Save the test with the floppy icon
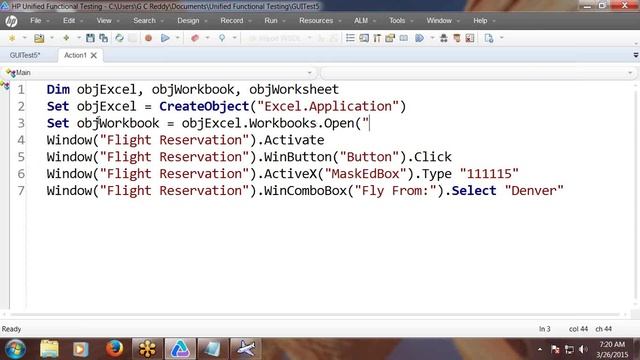640x360 pixels. click(x=90, y=38)
